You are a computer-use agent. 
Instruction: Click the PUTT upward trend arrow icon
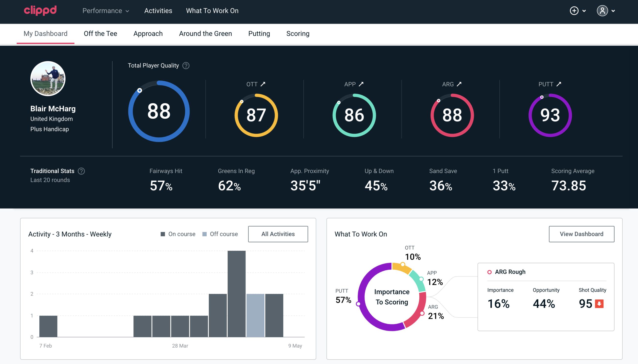[559, 84]
